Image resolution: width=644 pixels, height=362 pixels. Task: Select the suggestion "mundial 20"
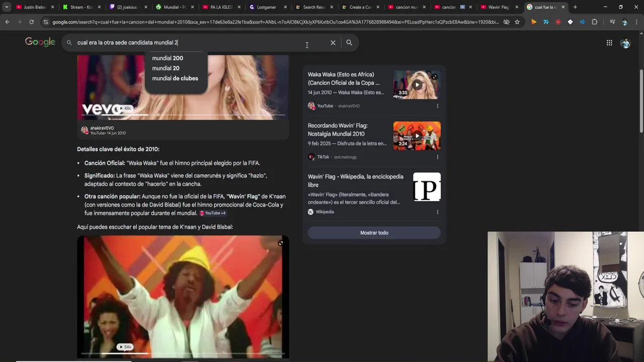point(166,68)
